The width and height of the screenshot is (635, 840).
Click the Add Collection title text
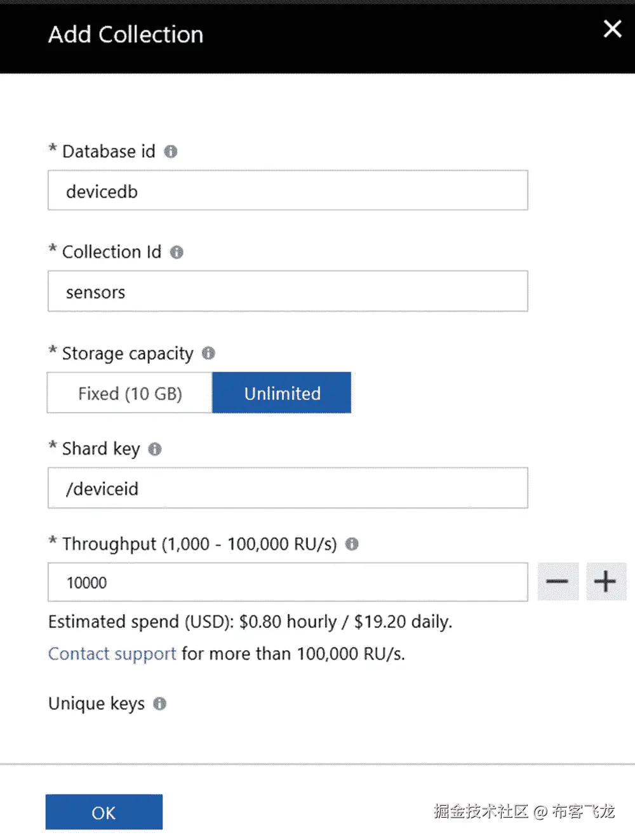tap(126, 34)
